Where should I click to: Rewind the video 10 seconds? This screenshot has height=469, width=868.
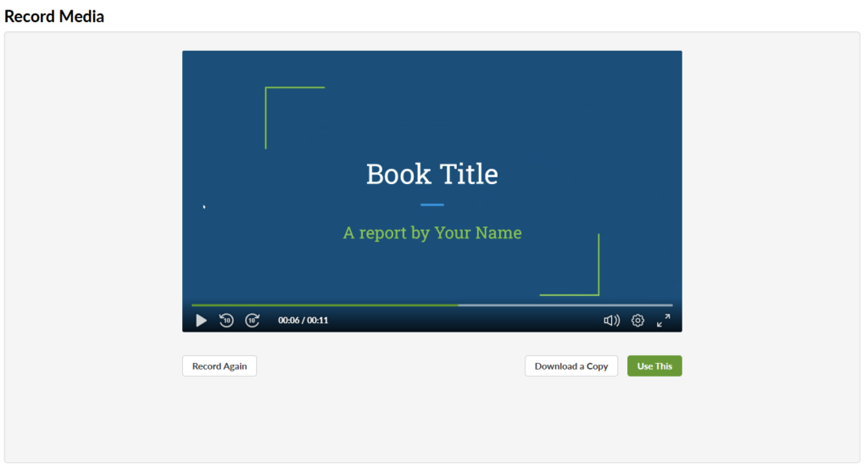click(x=226, y=321)
